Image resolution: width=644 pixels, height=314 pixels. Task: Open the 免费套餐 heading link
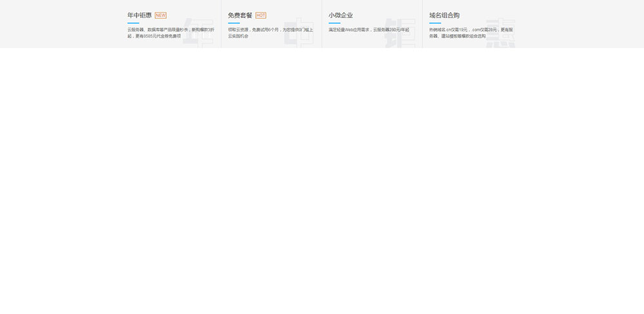240,15
